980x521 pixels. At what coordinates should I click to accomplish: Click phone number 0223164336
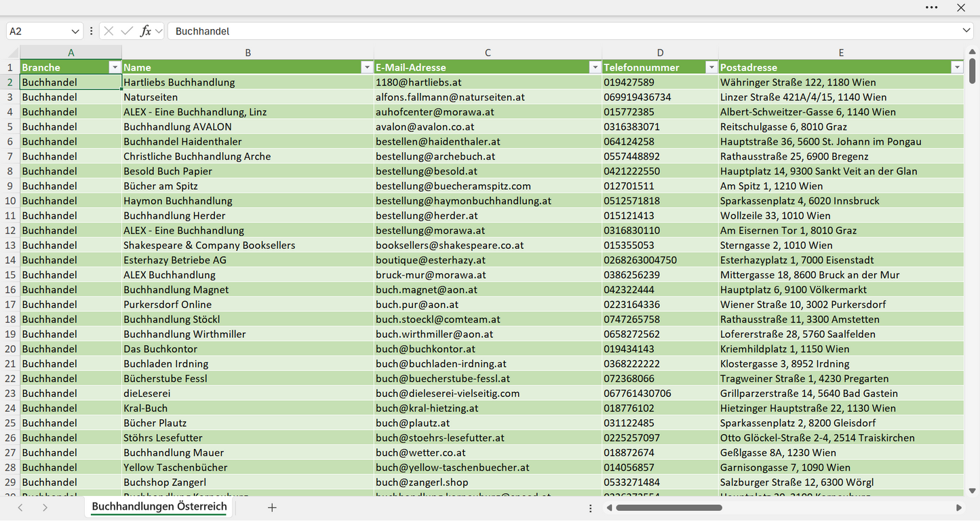[x=660, y=305]
